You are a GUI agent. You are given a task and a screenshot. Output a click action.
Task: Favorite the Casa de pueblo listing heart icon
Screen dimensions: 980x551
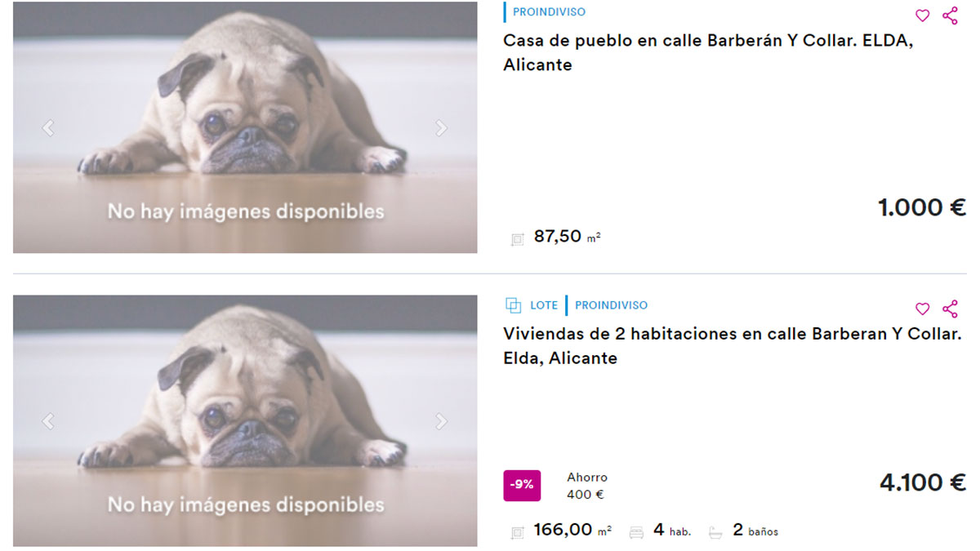point(922,16)
